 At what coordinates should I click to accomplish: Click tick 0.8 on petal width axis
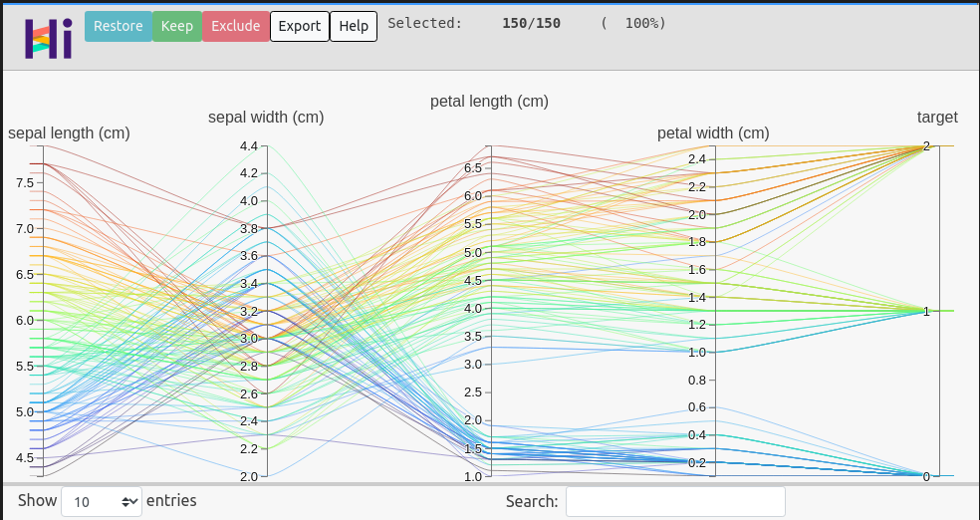click(697, 380)
